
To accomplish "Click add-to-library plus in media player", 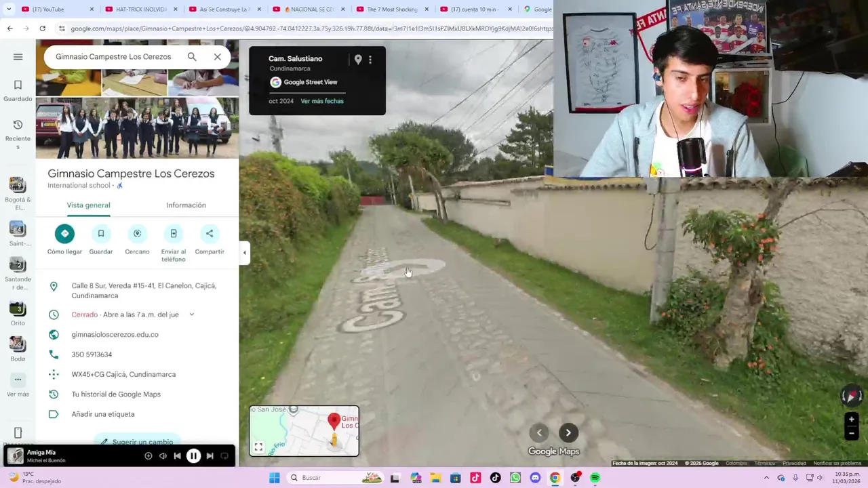I will (x=148, y=456).
